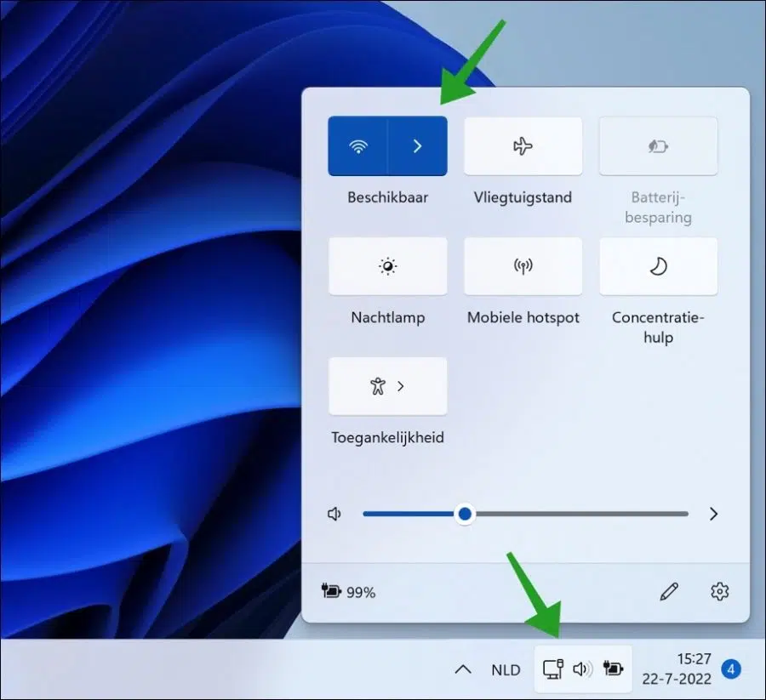
Task: Click taskbar network icon
Action: coord(553,669)
